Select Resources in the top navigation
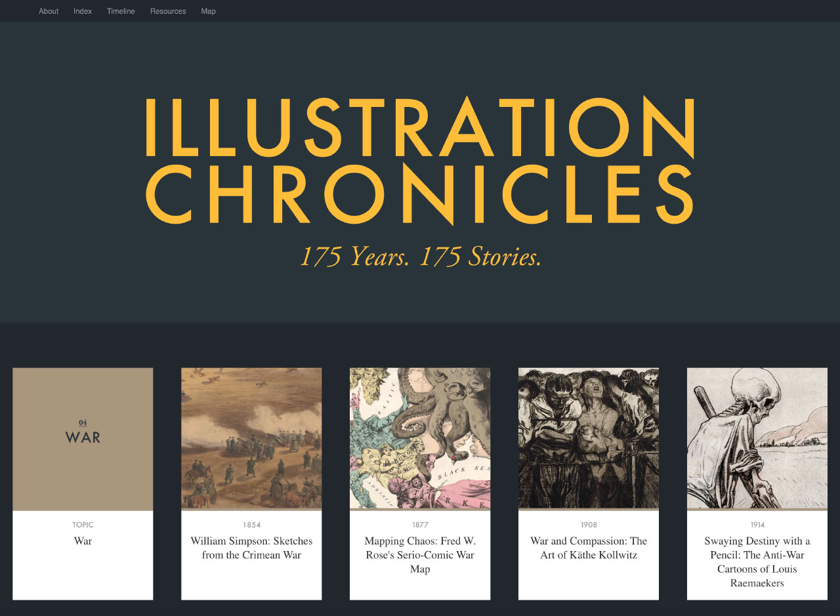Screen dimensions: 840x616 click(x=168, y=11)
